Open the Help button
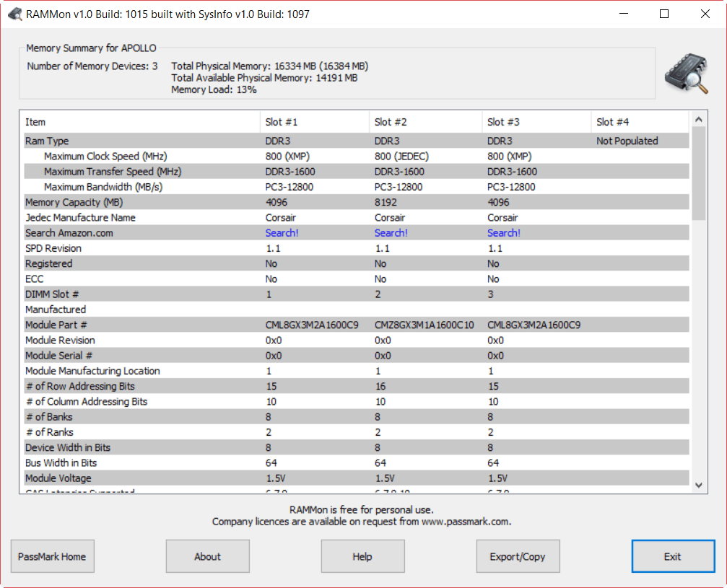This screenshot has height=588, width=727. pyautogui.click(x=362, y=556)
